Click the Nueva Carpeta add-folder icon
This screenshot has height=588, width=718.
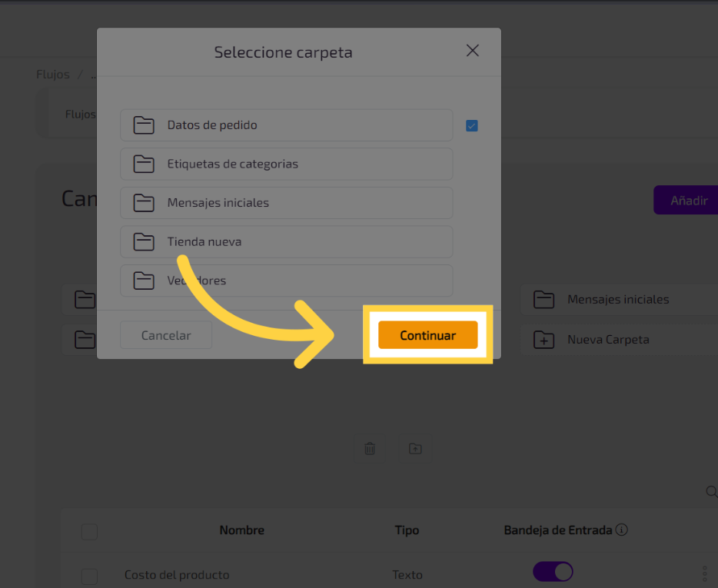point(544,340)
